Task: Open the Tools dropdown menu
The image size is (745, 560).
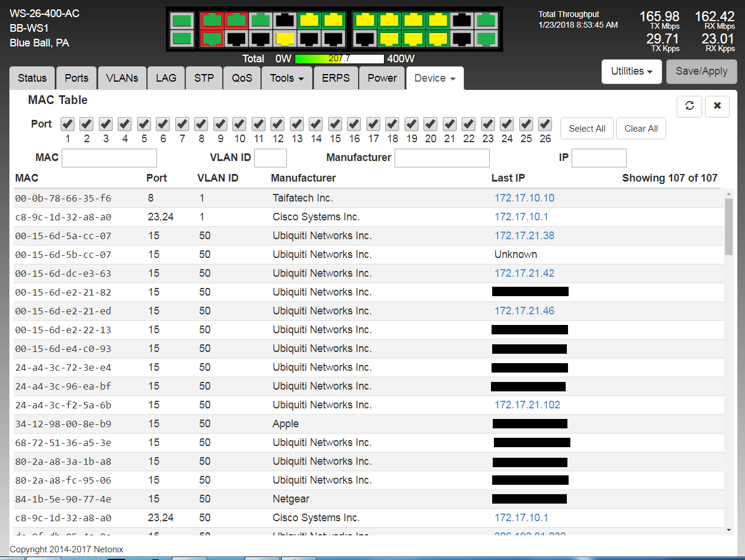Action: coord(286,78)
